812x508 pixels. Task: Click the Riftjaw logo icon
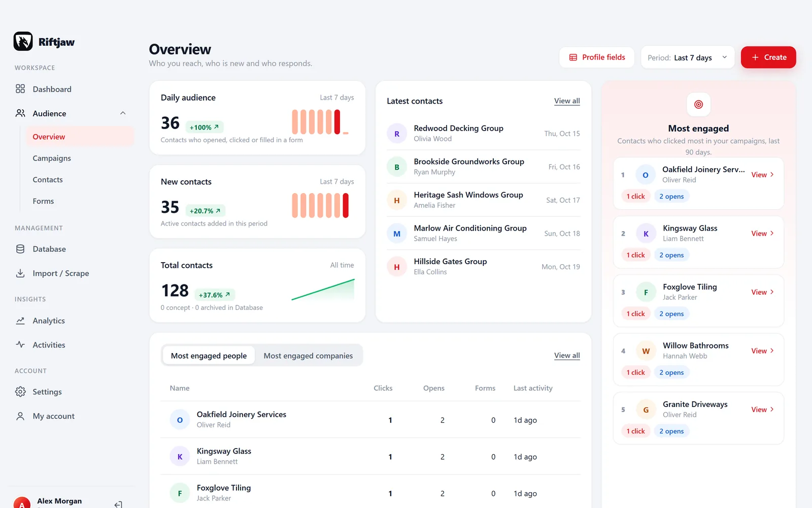click(x=23, y=42)
